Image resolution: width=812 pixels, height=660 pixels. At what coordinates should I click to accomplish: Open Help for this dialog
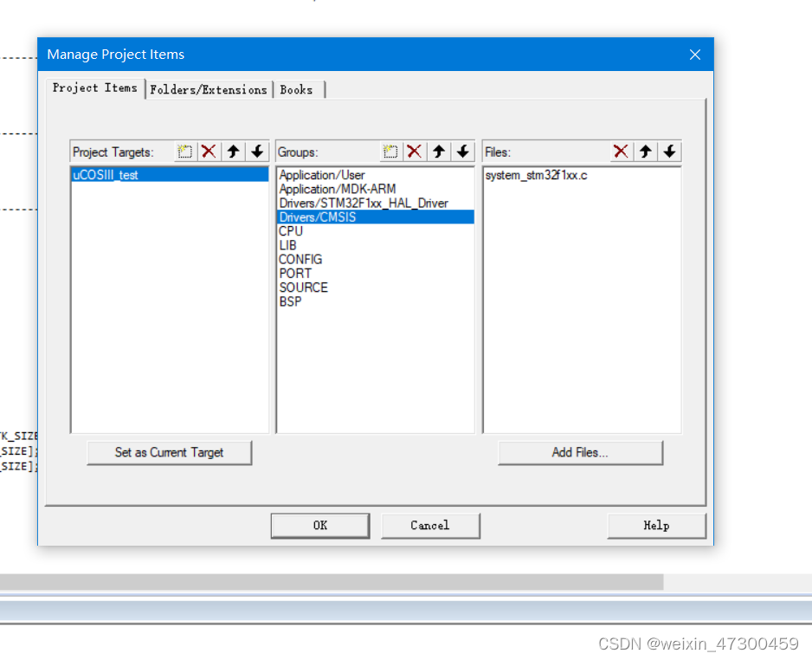657,525
